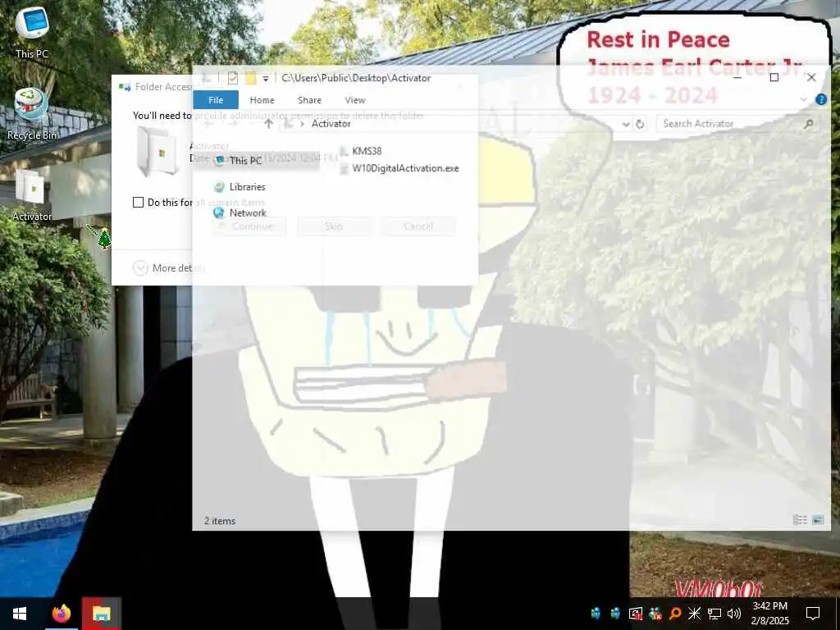Click the folder thumbnail in the Folder Access dialog
840x630 pixels.
[x=158, y=152]
